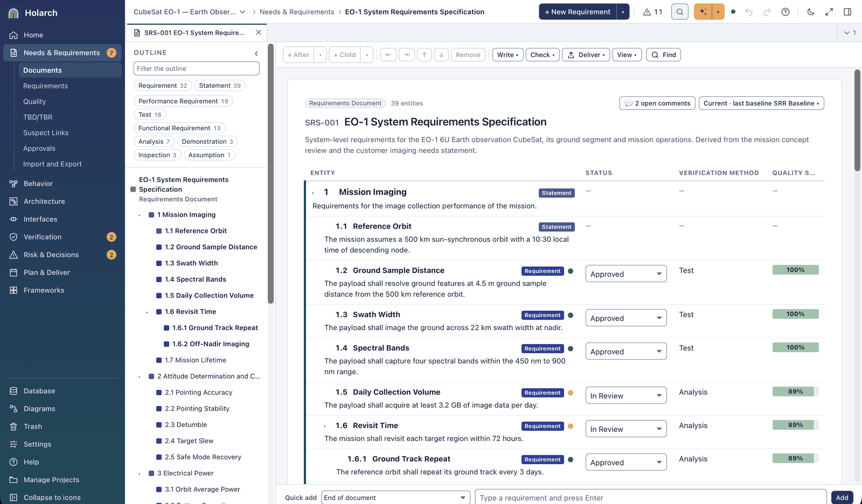Image resolution: width=862 pixels, height=504 pixels.
Task: Collapse the Outline panel chevron
Action: 256,53
